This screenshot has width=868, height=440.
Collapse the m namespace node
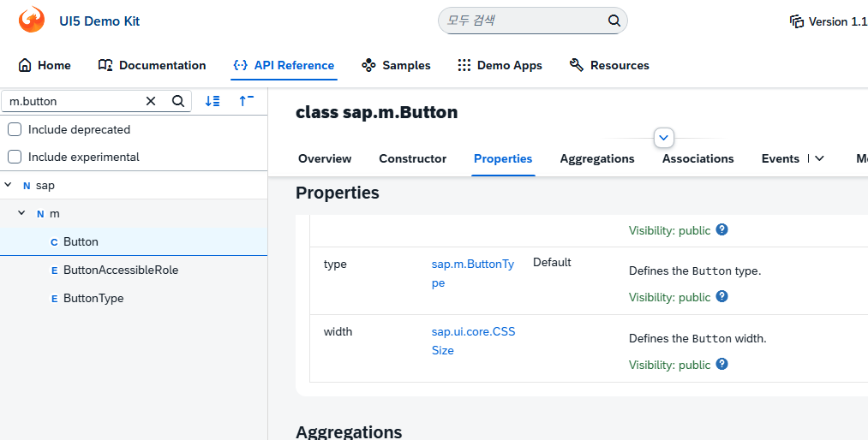[x=21, y=213]
